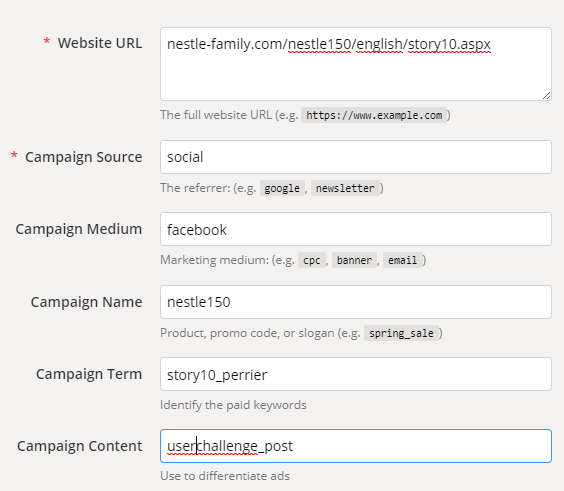Viewport: 564px width, 491px height.
Task: Click the Campaign Name field containing nestle150
Action: coord(356,302)
